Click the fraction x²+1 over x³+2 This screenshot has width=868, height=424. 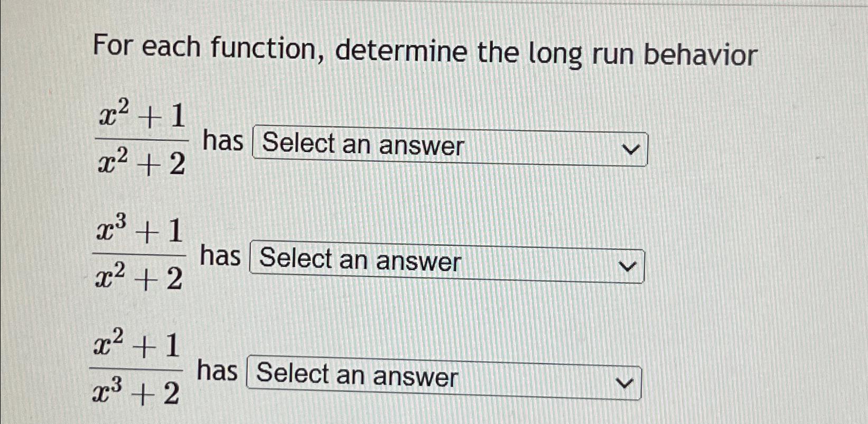pyautogui.click(x=136, y=370)
